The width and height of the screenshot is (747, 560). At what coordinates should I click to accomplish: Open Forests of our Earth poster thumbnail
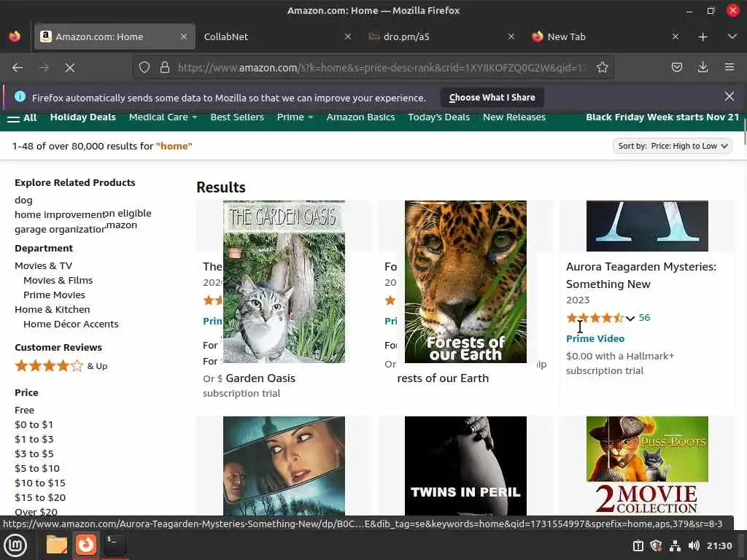(465, 281)
